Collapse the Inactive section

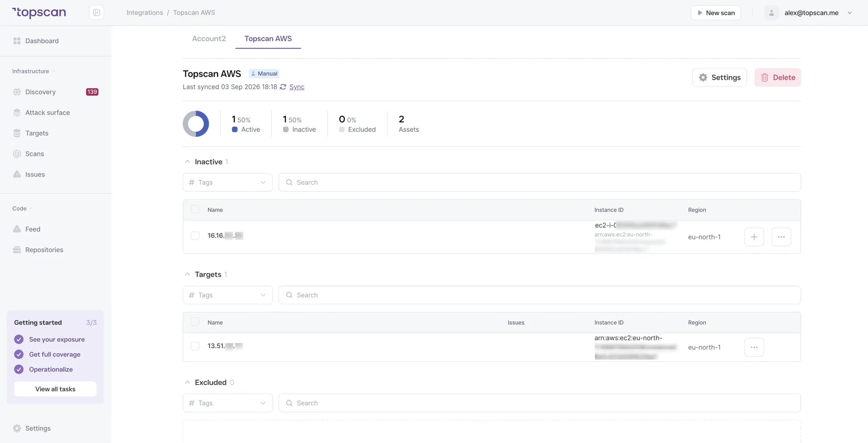coord(187,162)
